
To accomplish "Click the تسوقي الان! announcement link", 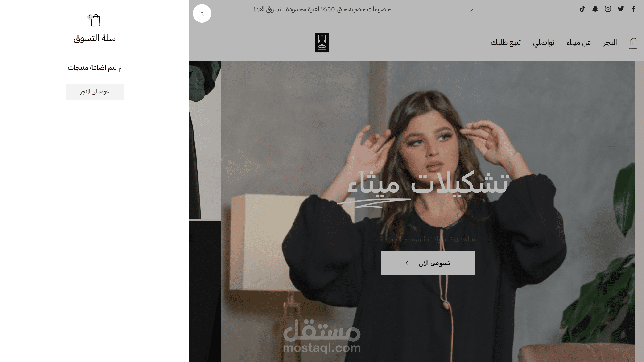I will [267, 9].
